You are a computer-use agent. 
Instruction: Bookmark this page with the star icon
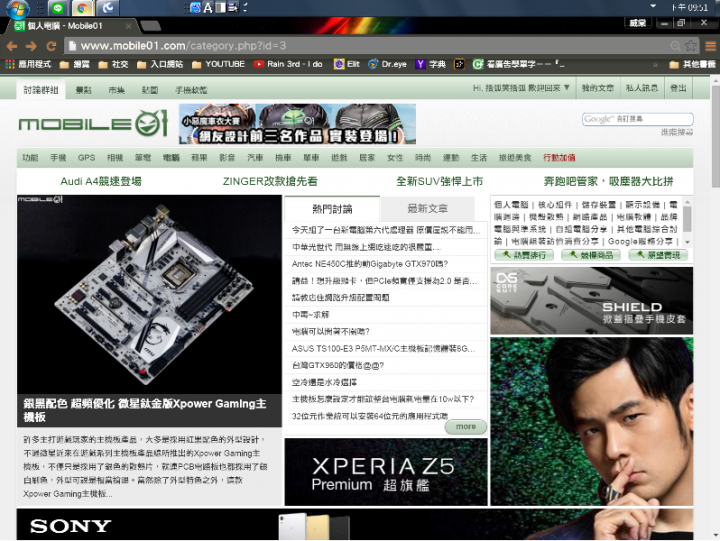pos(690,45)
